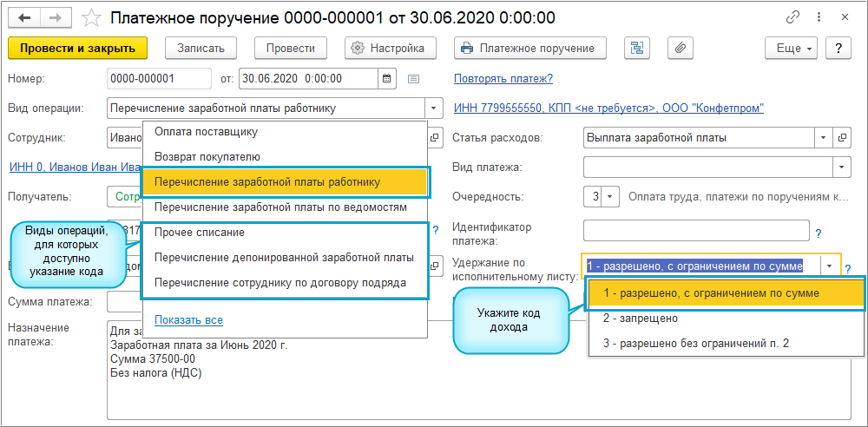Click the back navigation arrow
Image resolution: width=868 pixels, height=427 pixels.
point(23,17)
